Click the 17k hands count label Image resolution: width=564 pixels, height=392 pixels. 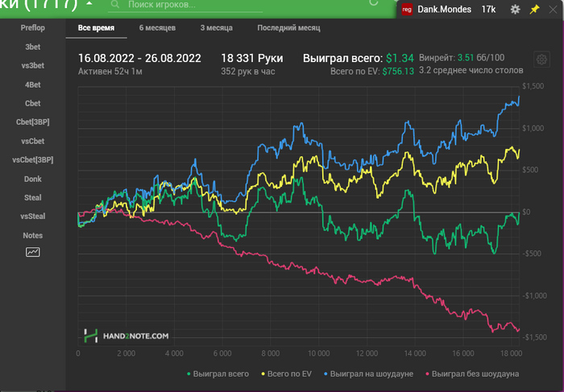(488, 10)
